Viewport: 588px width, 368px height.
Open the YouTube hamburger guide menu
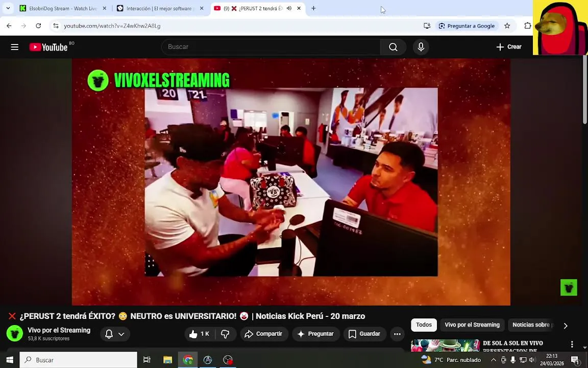tap(15, 47)
